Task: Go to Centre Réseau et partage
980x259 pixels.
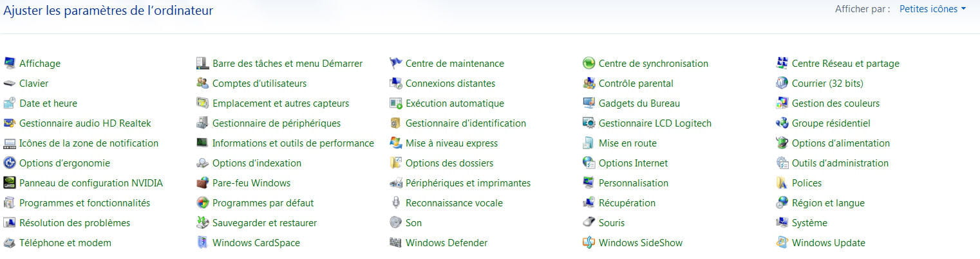Action: point(845,64)
